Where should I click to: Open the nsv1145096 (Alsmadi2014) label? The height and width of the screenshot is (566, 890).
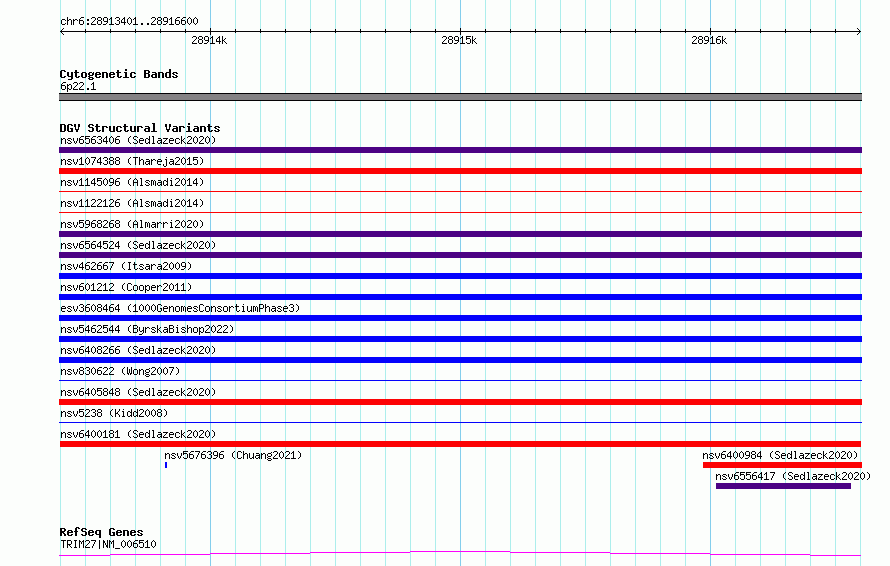coord(132,182)
